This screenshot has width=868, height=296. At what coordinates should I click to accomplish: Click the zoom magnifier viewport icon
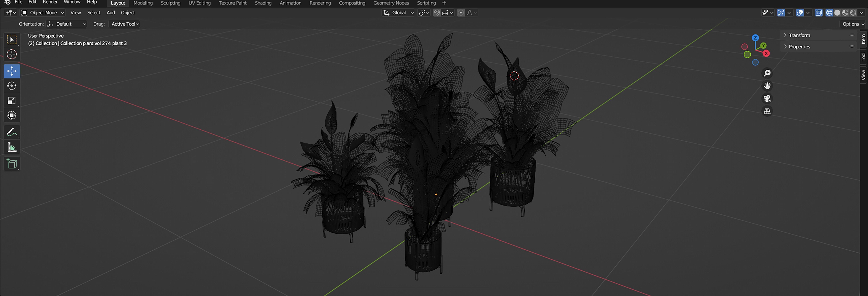pyautogui.click(x=767, y=73)
